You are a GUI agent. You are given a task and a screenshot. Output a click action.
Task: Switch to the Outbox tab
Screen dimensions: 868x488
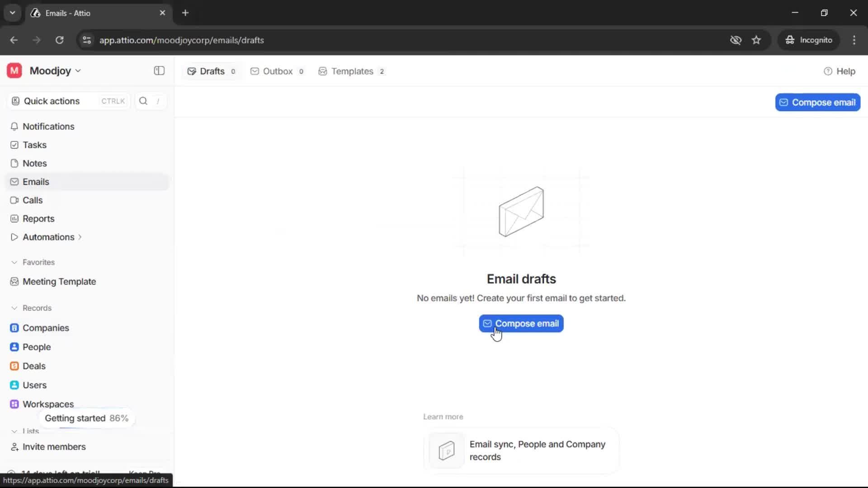(277, 71)
